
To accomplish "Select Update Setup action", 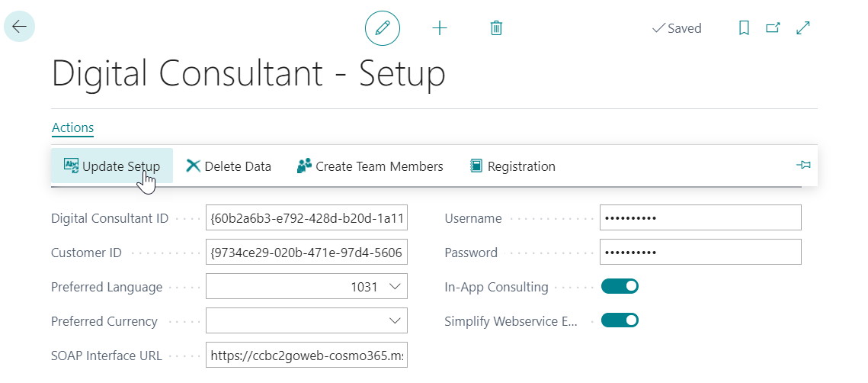I will point(112,166).
